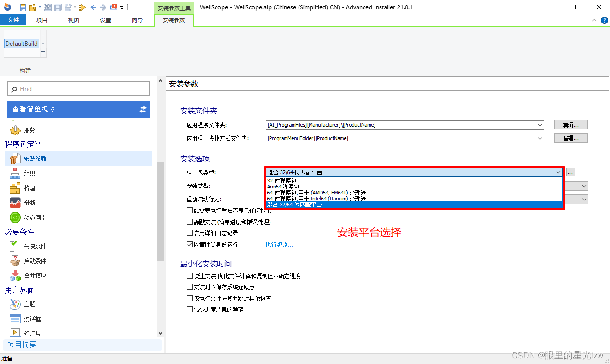Open the notifications icon with red badge
This screenshot has width=610, height=364.
113,7
